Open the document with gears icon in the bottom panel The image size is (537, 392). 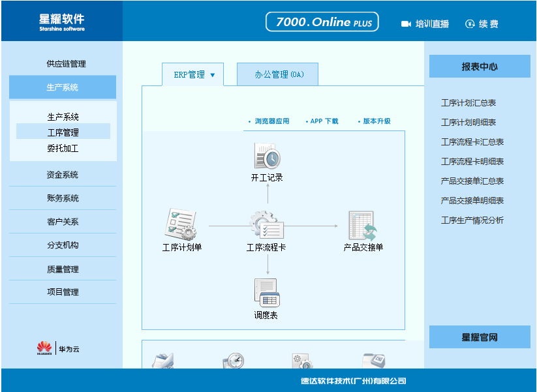(x=301, y=361)
